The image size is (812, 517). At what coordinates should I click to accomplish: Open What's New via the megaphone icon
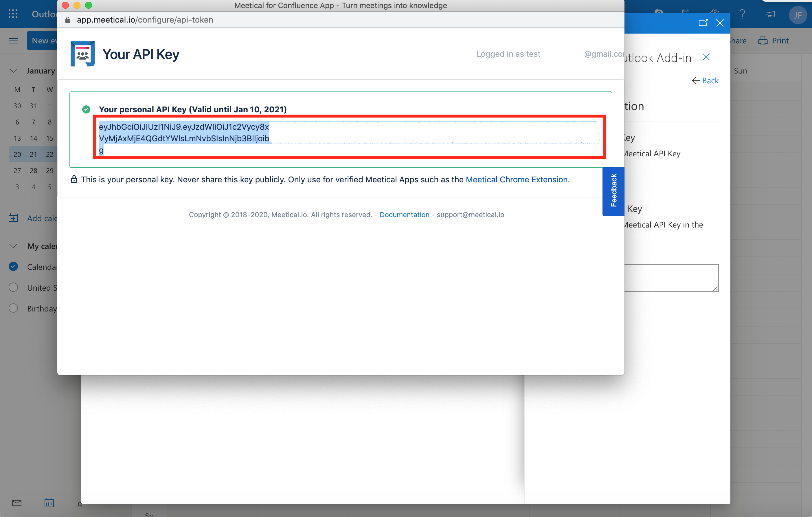(x=770, y=14)
